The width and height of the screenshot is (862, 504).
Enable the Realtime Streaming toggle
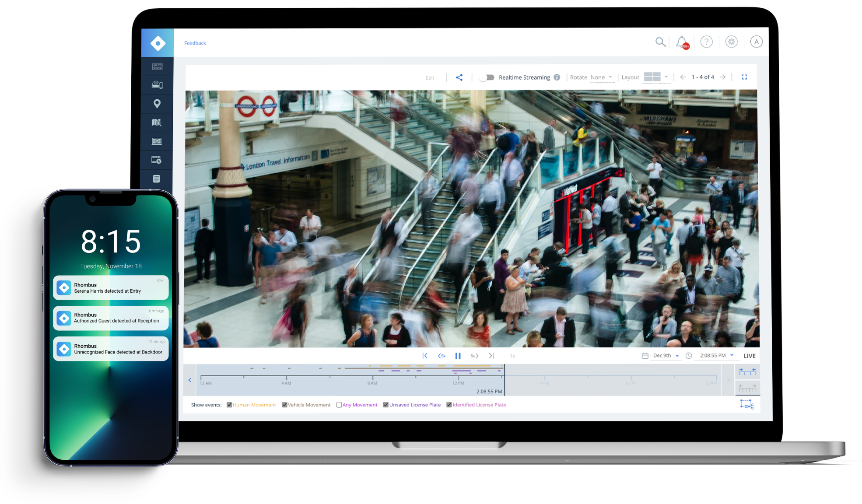486,77
